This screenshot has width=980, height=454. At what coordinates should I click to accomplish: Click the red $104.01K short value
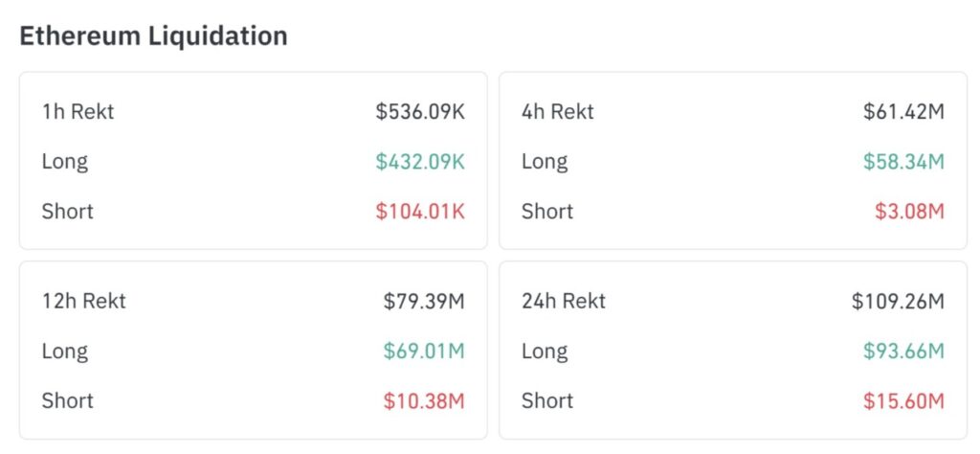pyautogui.click(x=420, y=211)
